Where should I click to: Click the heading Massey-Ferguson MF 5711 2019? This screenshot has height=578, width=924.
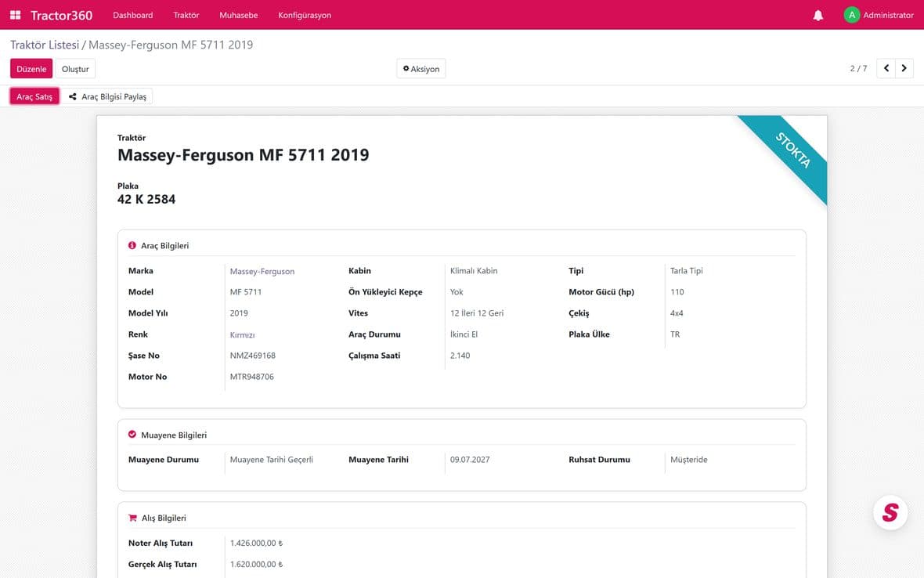point(244,155)
